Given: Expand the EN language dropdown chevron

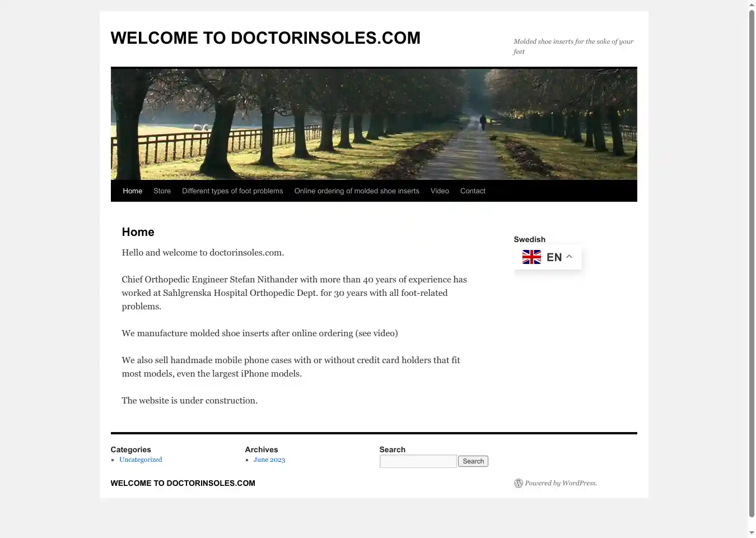Looking at the screenshot, I should coord(569,257).
